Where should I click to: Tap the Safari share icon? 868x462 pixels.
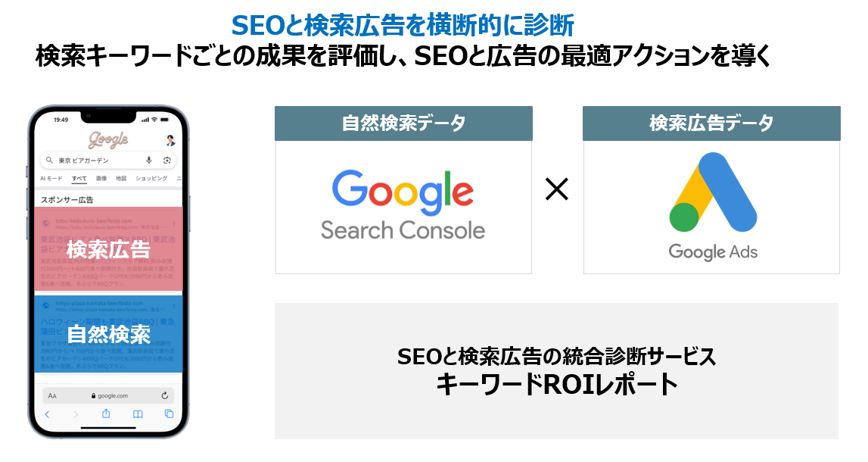(106, 414)
